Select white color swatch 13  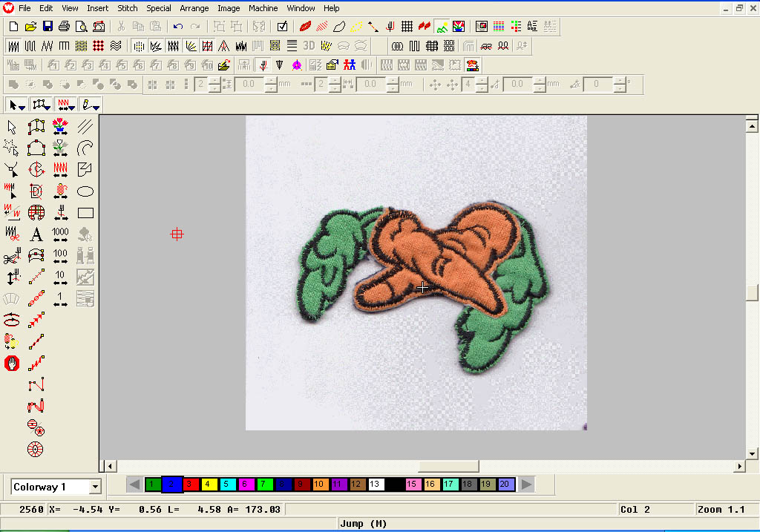[376, 484]
